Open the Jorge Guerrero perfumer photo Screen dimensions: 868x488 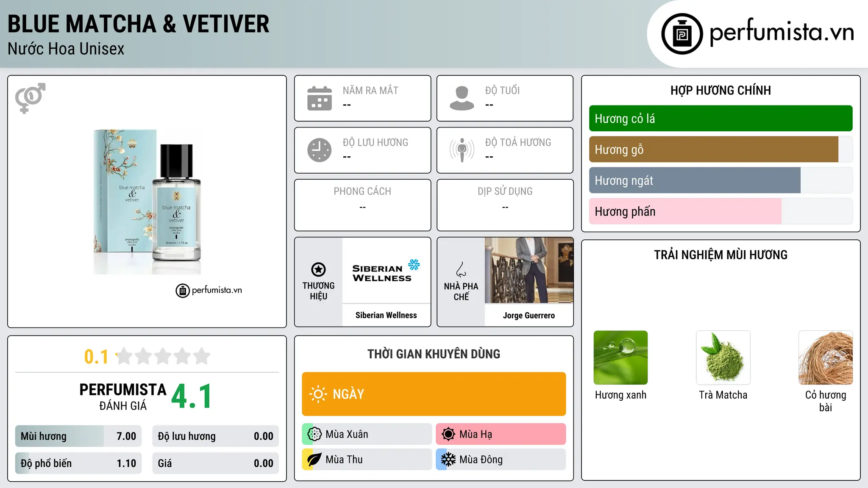tap(529, 270)
